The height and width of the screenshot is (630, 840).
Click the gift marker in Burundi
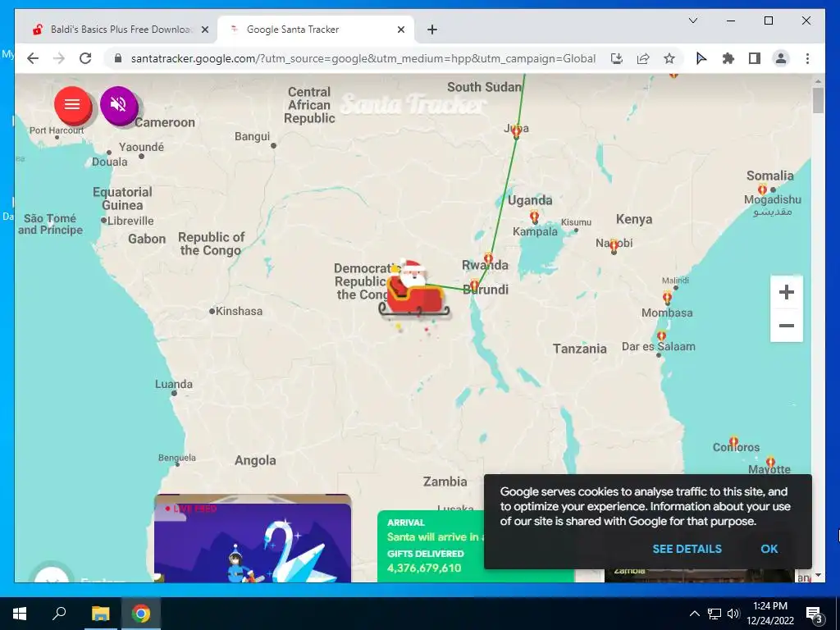coord(474,285)
